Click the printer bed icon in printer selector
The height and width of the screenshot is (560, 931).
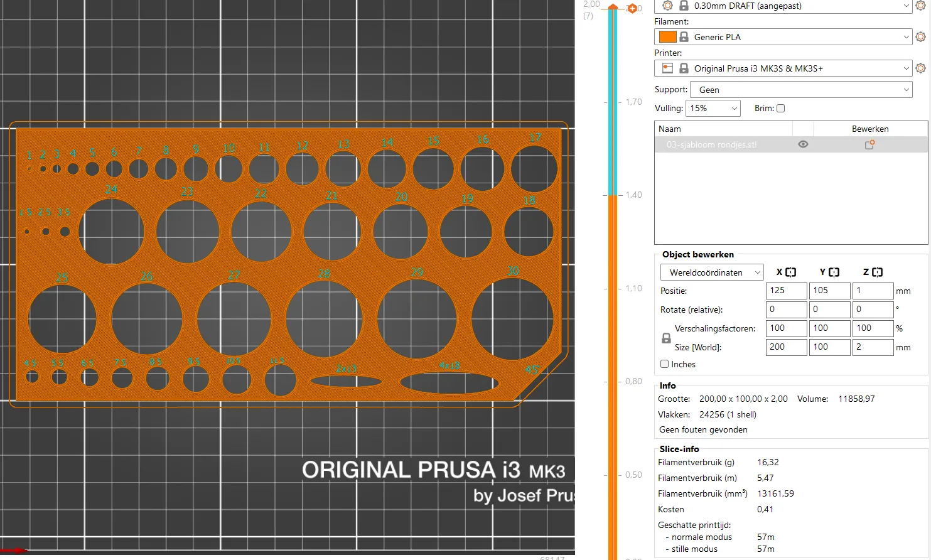coord(667,68)
